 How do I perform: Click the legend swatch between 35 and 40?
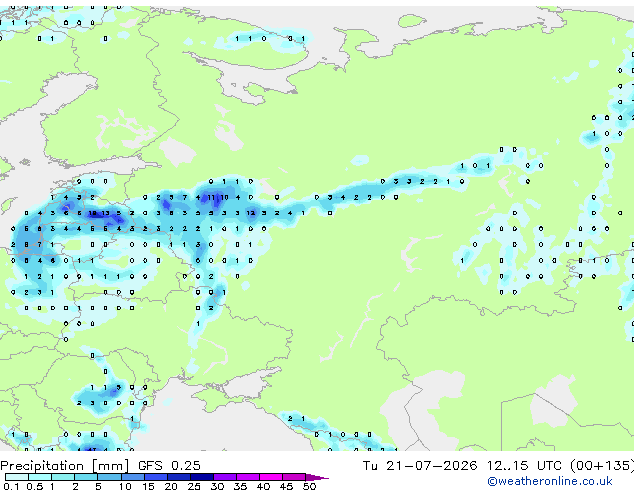pyautogui.click(x=247, y=477)
